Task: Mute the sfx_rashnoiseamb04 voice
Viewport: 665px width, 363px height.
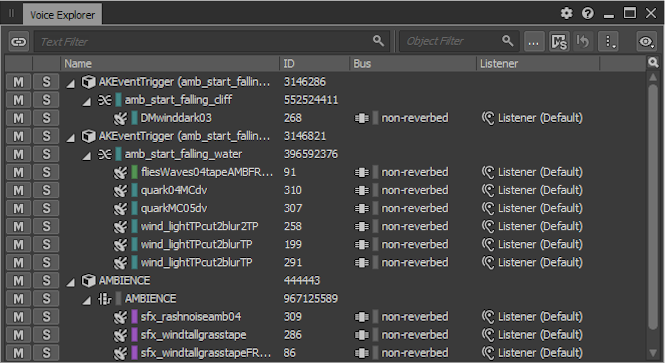Action: (x=18, y=317)
